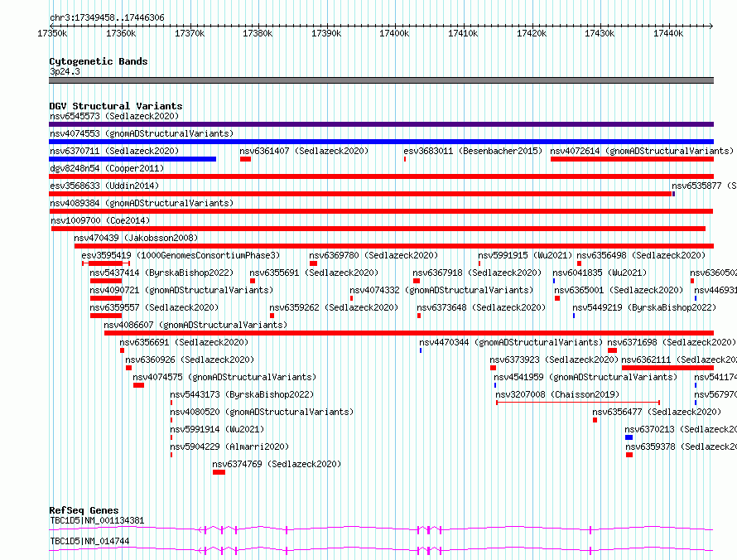Select the nsv6360926 (Sedlazeck2020) label
The image size is (737, 560).
pos(190,360)
